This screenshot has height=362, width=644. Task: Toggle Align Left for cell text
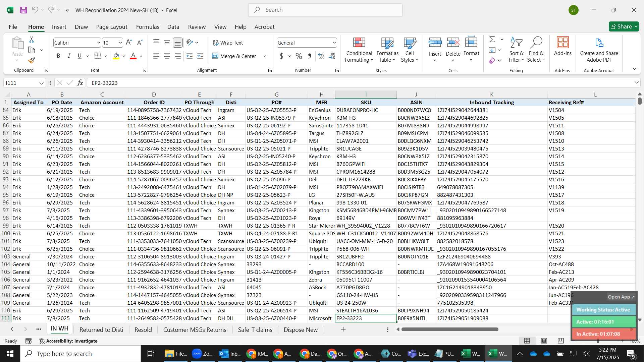click(156, 56)
